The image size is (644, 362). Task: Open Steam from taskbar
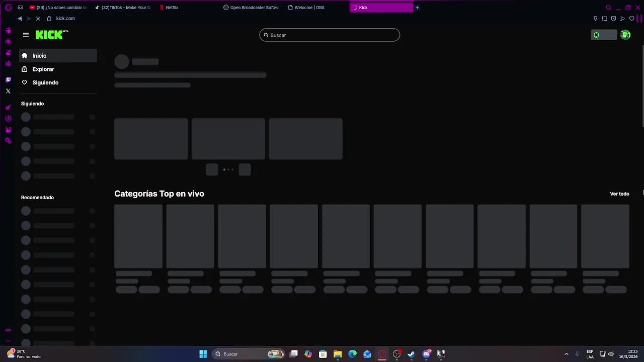(x=411, y=354)
